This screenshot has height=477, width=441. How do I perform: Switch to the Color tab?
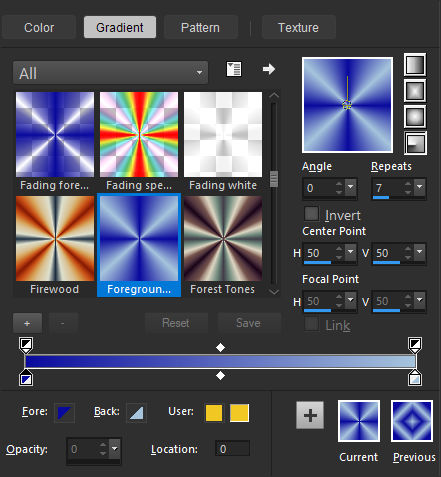(39, 27)
